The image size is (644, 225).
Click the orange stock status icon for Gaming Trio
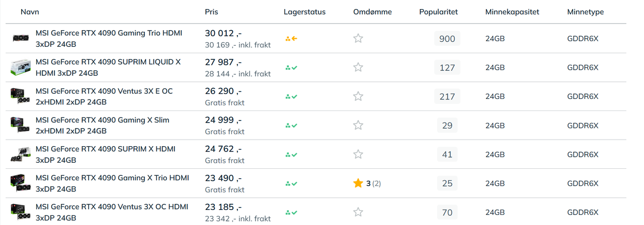291,38
